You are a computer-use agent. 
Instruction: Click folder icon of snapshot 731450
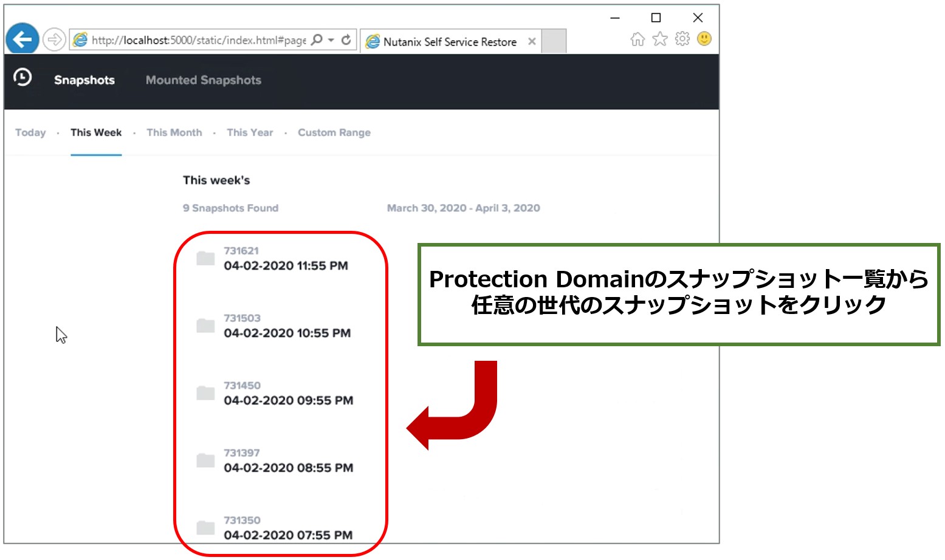click(205, 393)
